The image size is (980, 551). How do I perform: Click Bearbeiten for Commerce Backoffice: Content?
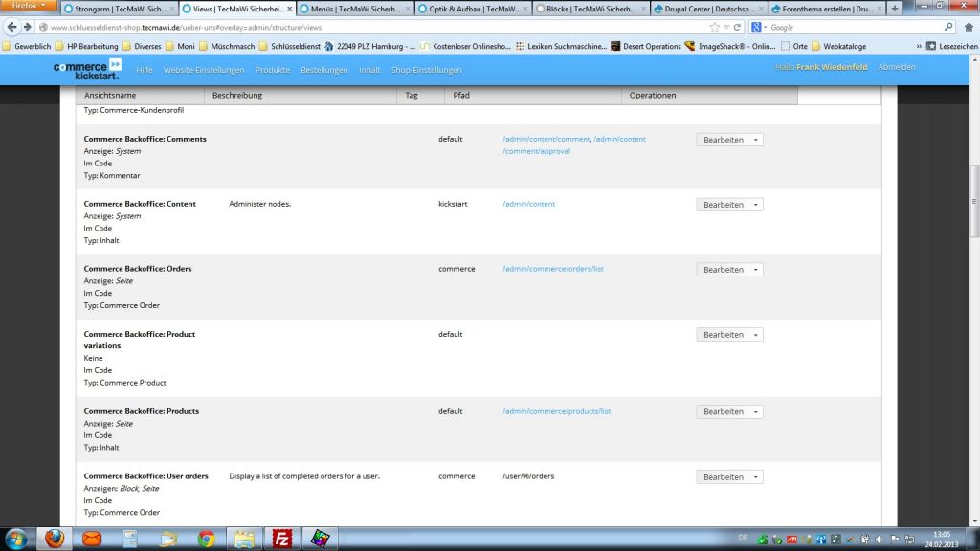723,205
